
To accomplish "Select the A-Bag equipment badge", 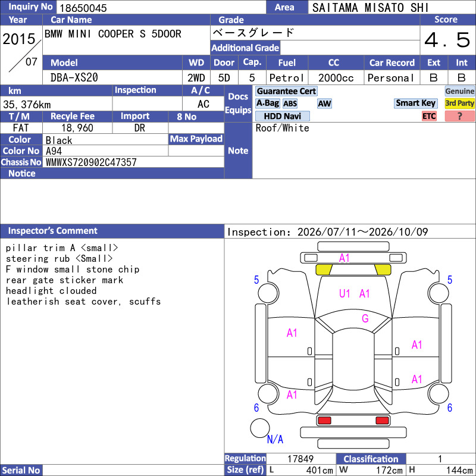I will pos(267,103).
